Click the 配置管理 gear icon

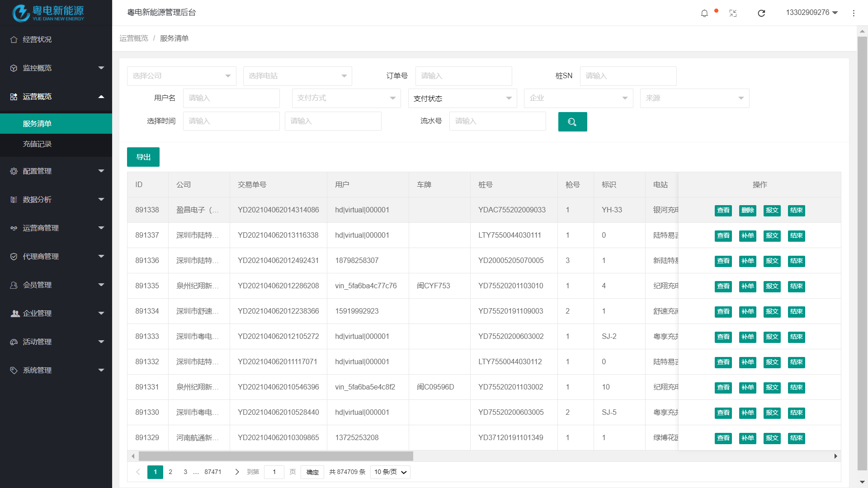(x=14, y=171)
